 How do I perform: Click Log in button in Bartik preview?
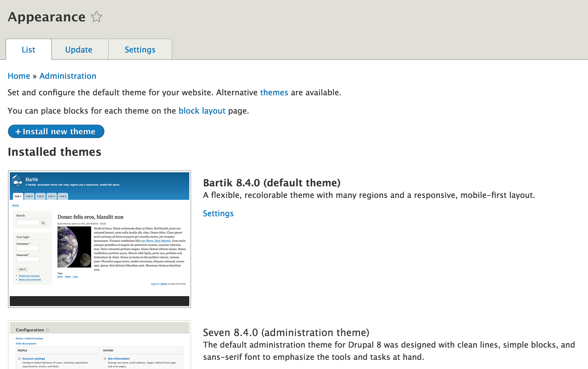(x=22, y=269)
